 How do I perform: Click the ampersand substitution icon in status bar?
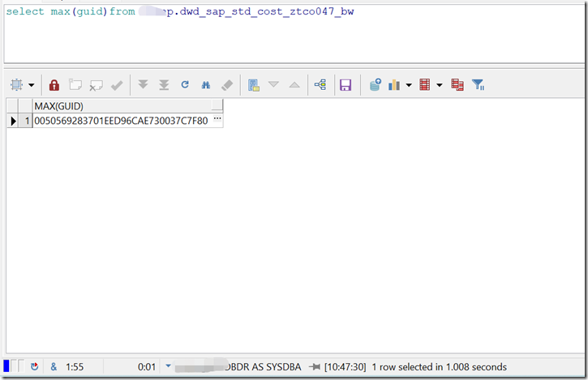pyautogui.click(x=54, y=366)
